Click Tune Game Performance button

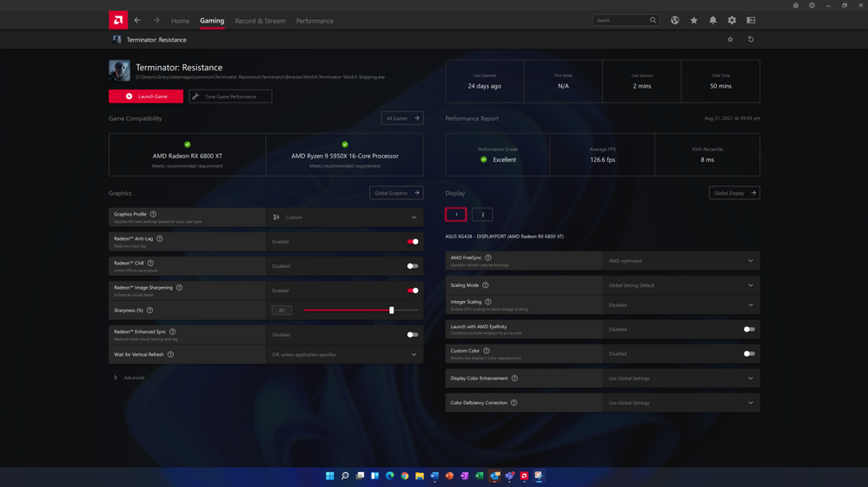[x=230, y=97]
